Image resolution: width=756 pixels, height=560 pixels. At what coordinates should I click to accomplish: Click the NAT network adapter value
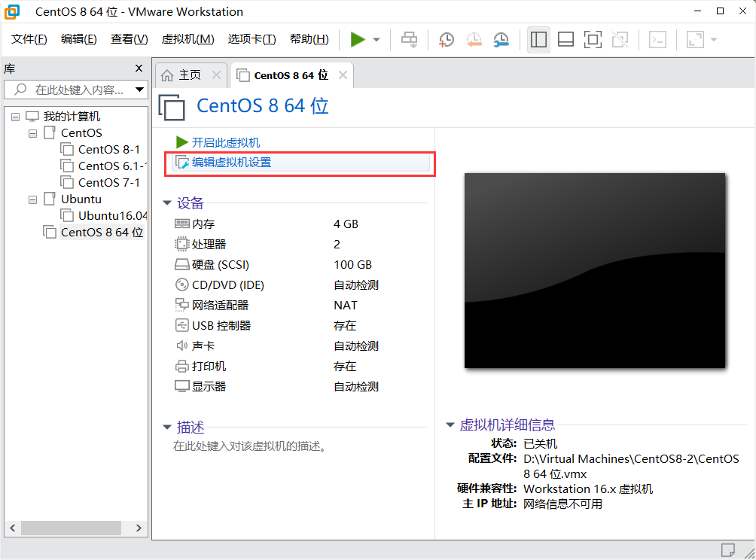[345, 305]
